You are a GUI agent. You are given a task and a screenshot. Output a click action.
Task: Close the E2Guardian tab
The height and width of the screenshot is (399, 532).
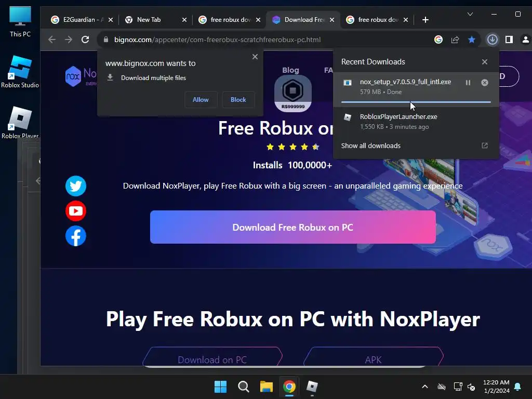pyautogui.click(x=111, y=20)
